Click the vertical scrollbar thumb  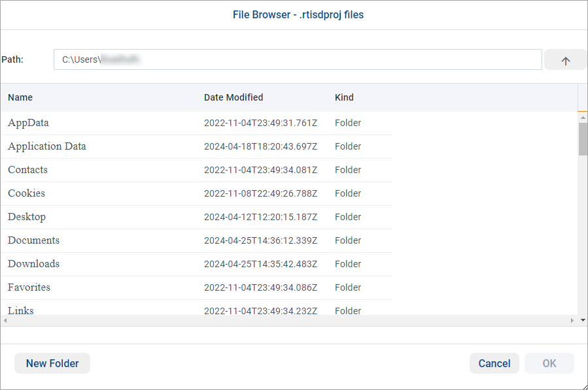click(582, 138)
